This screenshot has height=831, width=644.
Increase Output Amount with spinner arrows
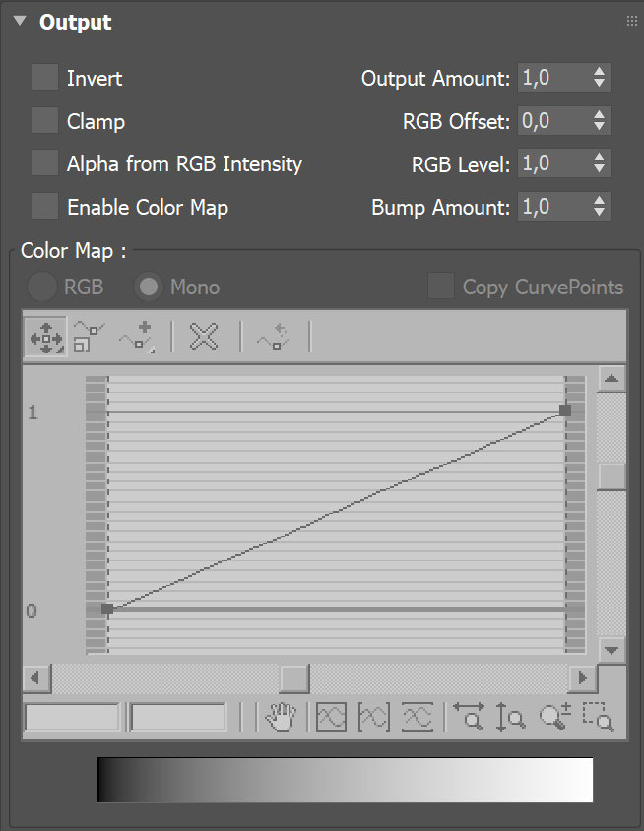[x=599, y=72]
